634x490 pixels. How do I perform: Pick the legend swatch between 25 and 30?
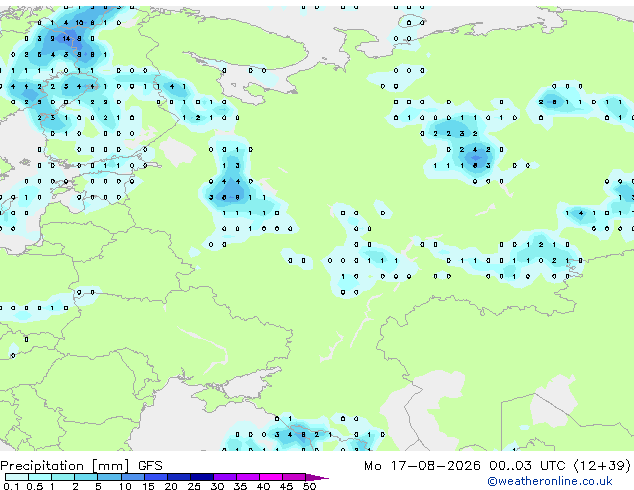click(x=202, y=477)
